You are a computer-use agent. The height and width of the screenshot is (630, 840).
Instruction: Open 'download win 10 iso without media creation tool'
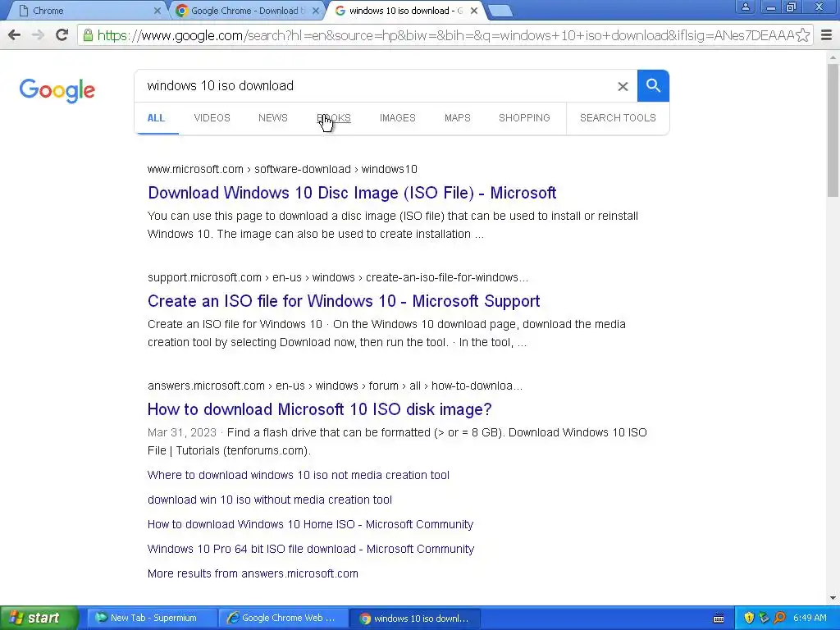tap(270, 500)
